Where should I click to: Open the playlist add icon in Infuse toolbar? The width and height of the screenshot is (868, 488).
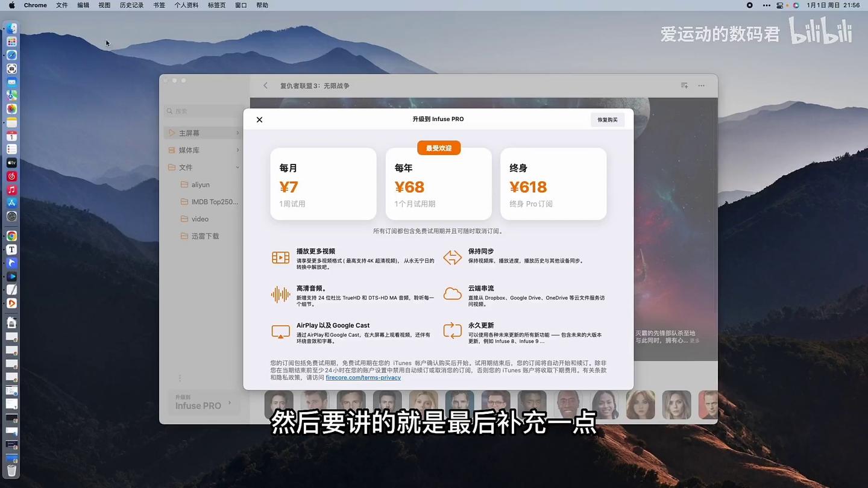(684, 86)
